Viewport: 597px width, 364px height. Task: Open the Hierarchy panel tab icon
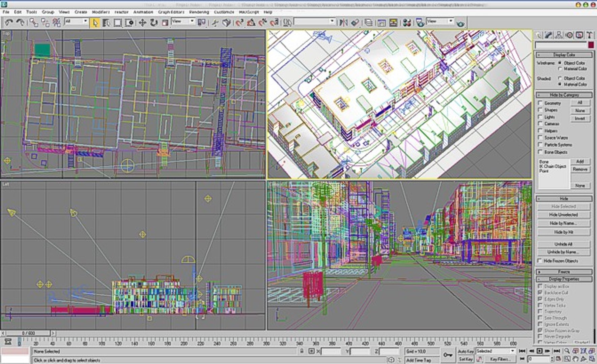coord(559,35)
